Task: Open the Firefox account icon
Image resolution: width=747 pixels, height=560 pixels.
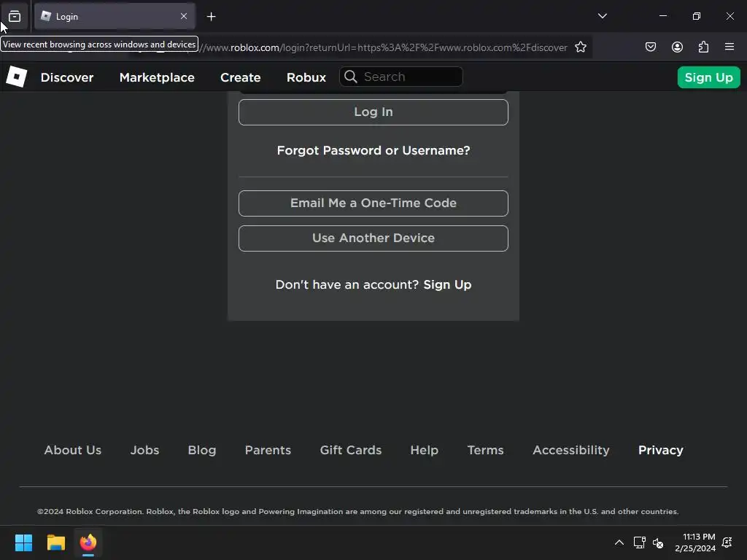Action: click(677, 47)
